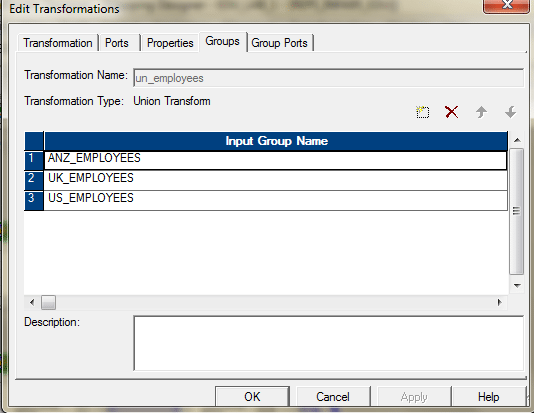Select the Groups tab
This screenshot has width=534, height=413.
[x=222, y=41]
